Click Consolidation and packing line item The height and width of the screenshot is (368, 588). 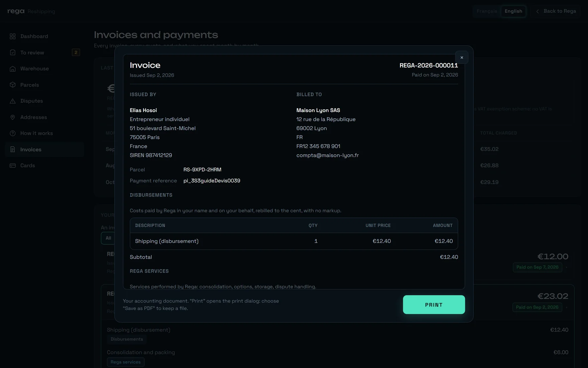click(x=141, y=352)
